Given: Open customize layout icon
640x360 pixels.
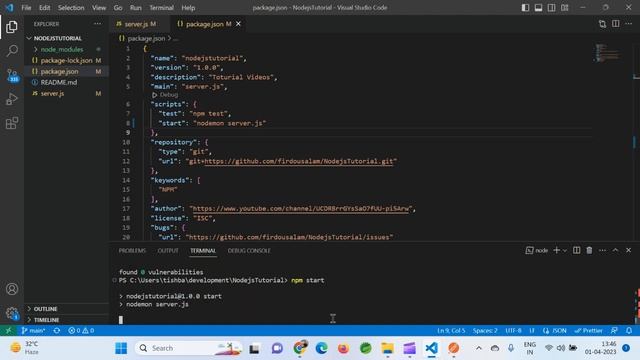Looking at the screenshot, I should pyautogui.click(x=565, y=7).
